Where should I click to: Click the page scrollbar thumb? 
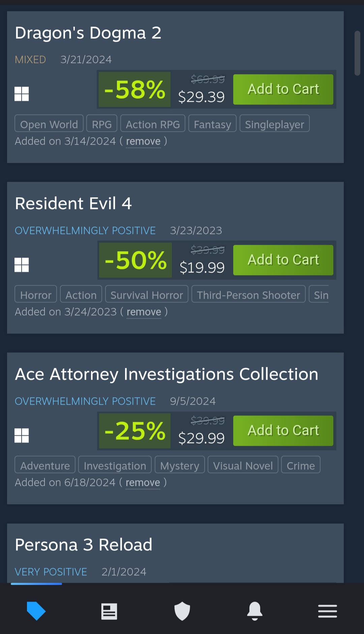click(357, 53)
